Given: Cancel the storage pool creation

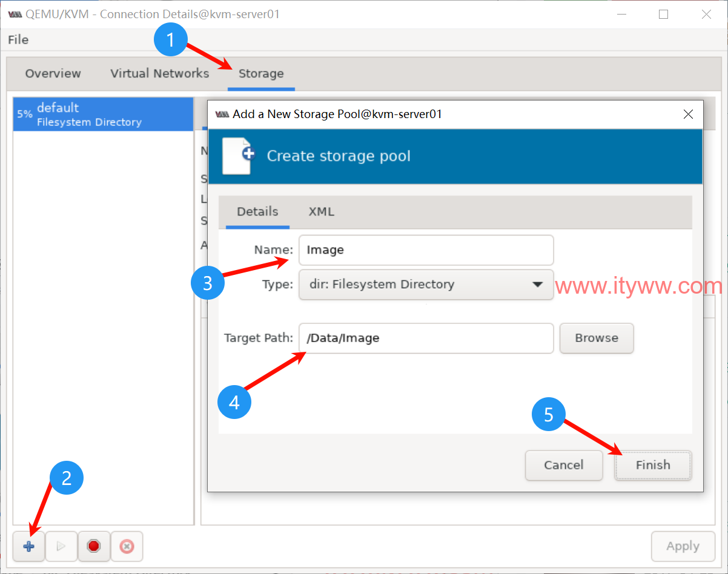Looking at the screenshot, I should [564, 465].
